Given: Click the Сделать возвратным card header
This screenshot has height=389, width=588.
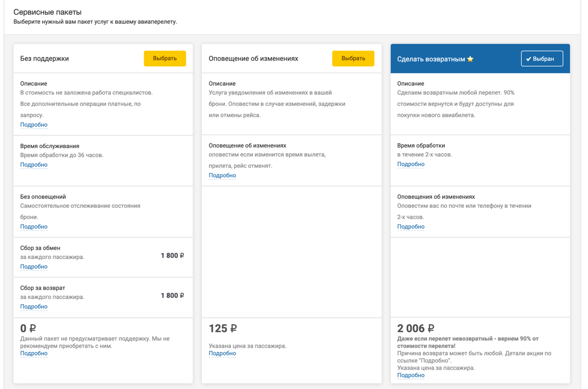Looking at the screenshot, I should click(431, 59).
